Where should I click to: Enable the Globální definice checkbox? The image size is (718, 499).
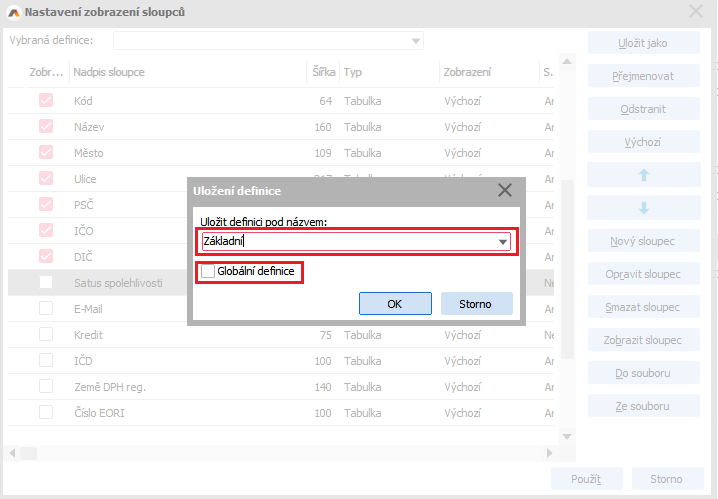(208, 271)
